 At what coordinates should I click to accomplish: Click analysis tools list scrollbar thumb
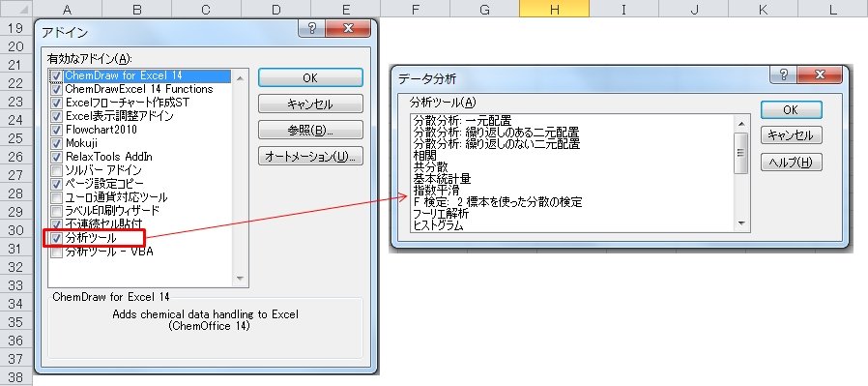click(x=741, y=153)
